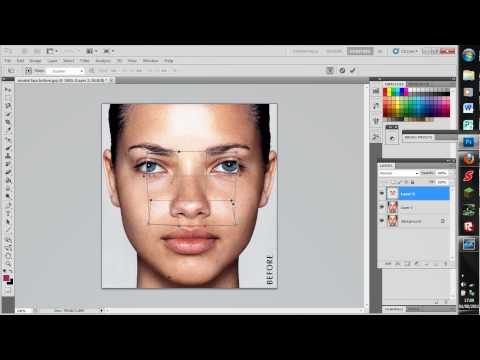This screenshot has height=360, width=480.
Task: Open the Edit menu
Action: [21, 61]
